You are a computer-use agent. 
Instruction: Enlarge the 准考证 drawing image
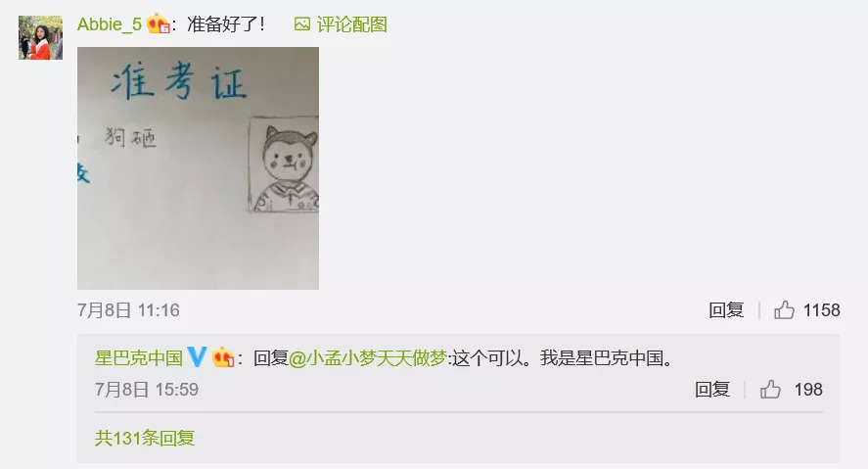[x=199, y=168]
